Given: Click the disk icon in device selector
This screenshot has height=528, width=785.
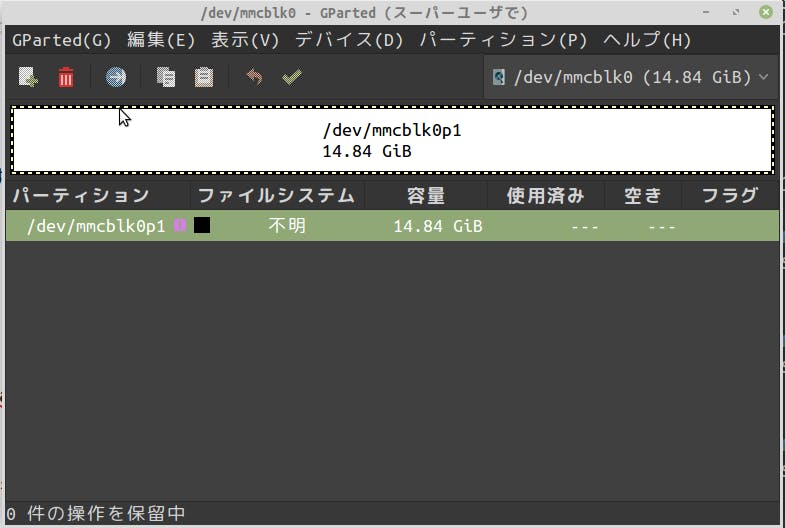Looking at the screenshot, I should (499, 78).
